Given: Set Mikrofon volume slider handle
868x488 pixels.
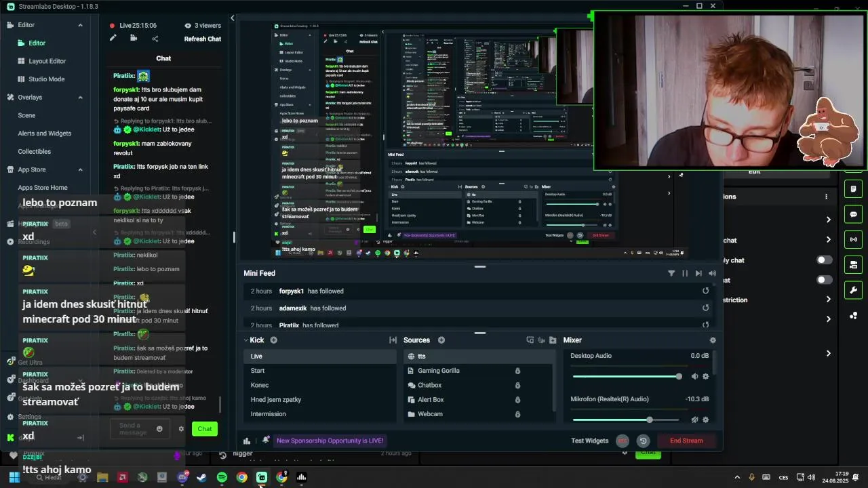Looking at the screenshot, I should tap(650, 420).
